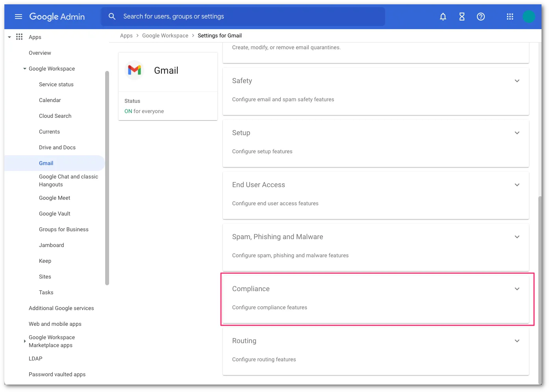This screenshot has width=549, height=392.
Task: Open the Google Workspace breadcrumb link
Action: (x=165, y=35)
